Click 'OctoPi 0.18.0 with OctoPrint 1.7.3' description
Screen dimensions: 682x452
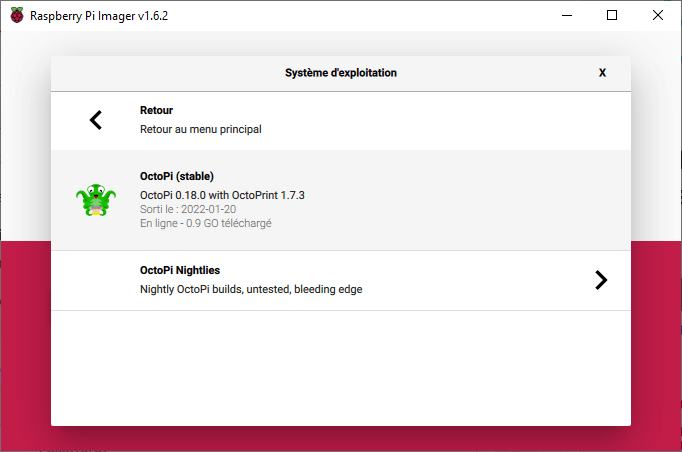point(222,195)
